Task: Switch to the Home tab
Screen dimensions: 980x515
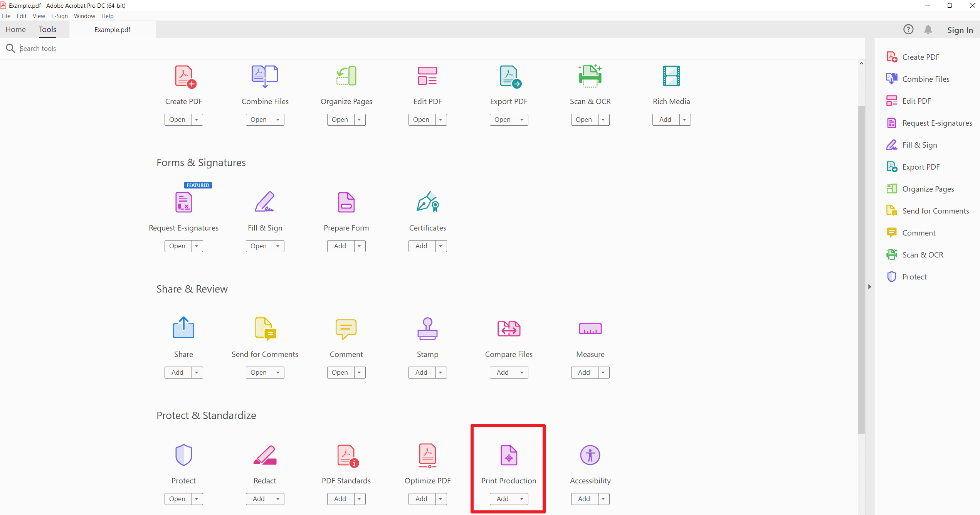Action: coord(15,29)
